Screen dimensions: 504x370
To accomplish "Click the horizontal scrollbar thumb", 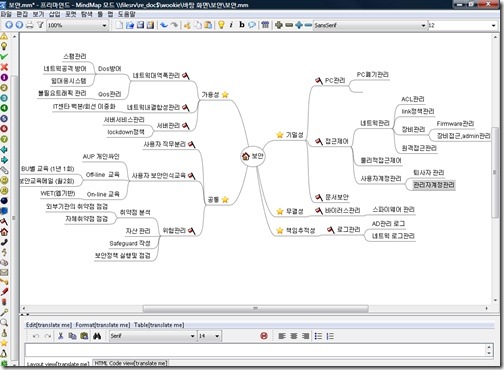I will point(256,309).
